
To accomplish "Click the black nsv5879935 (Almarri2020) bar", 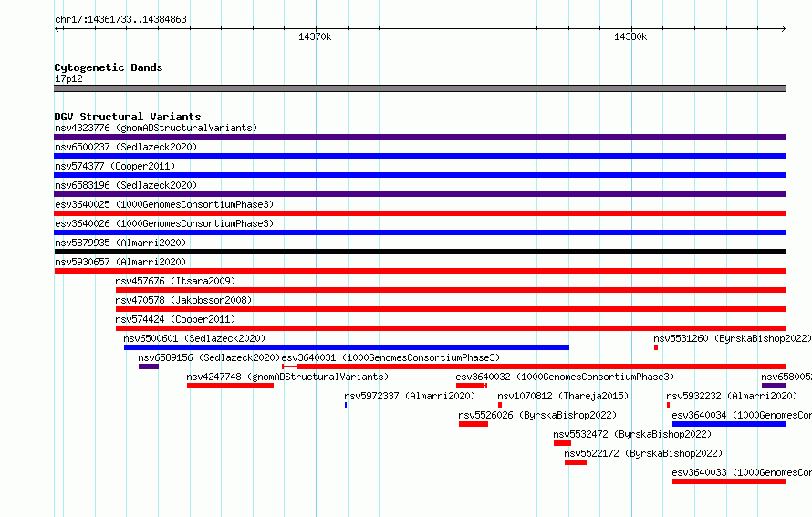I will (x=420, y=252).
